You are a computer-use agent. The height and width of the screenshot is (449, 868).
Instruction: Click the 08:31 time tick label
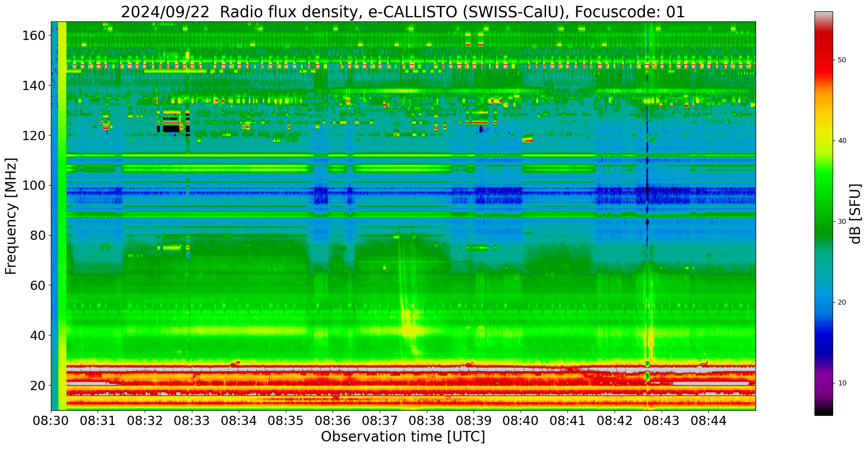[x=98, y=420]
